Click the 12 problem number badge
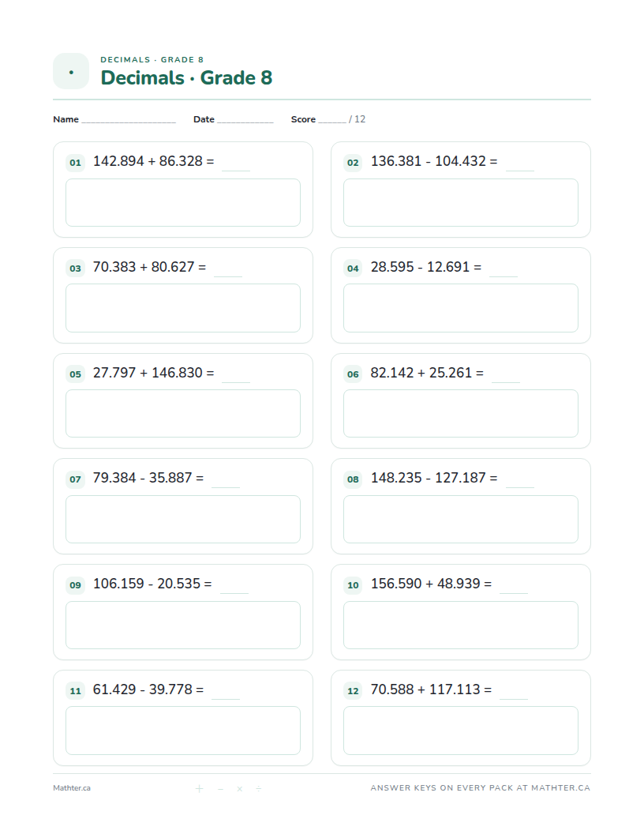 [353, 691]
